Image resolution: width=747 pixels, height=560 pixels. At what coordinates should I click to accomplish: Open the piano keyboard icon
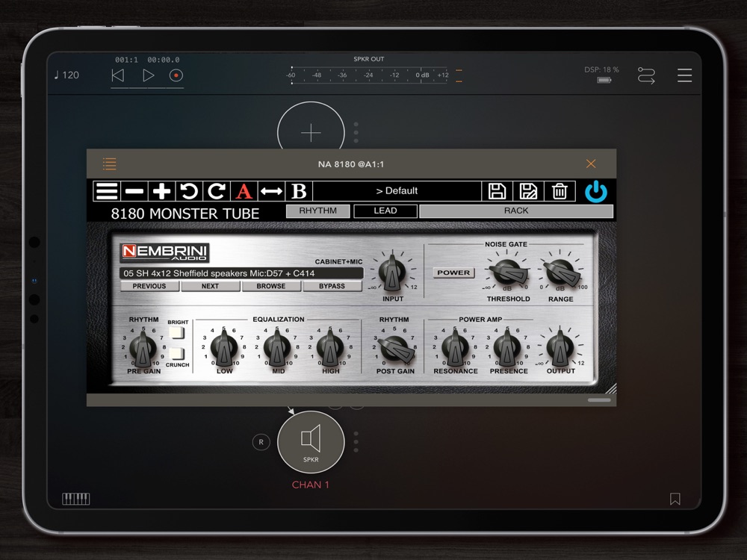pos(75,499)
